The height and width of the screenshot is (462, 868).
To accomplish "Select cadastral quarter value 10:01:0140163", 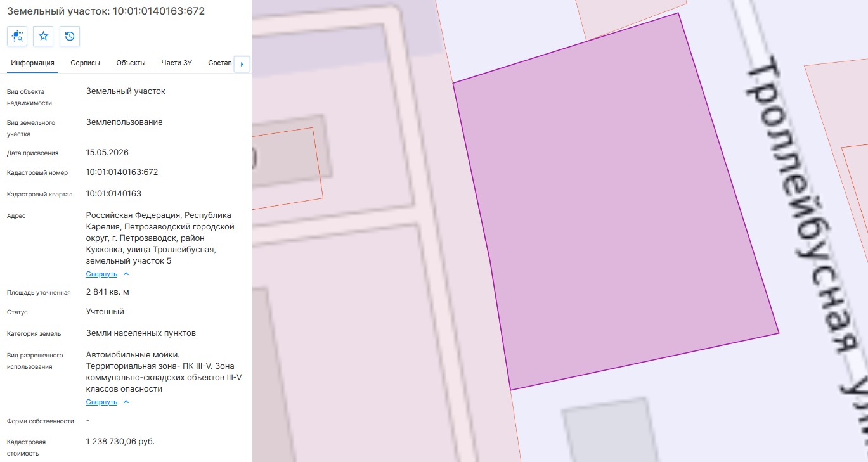I will (x=114, y=193).
